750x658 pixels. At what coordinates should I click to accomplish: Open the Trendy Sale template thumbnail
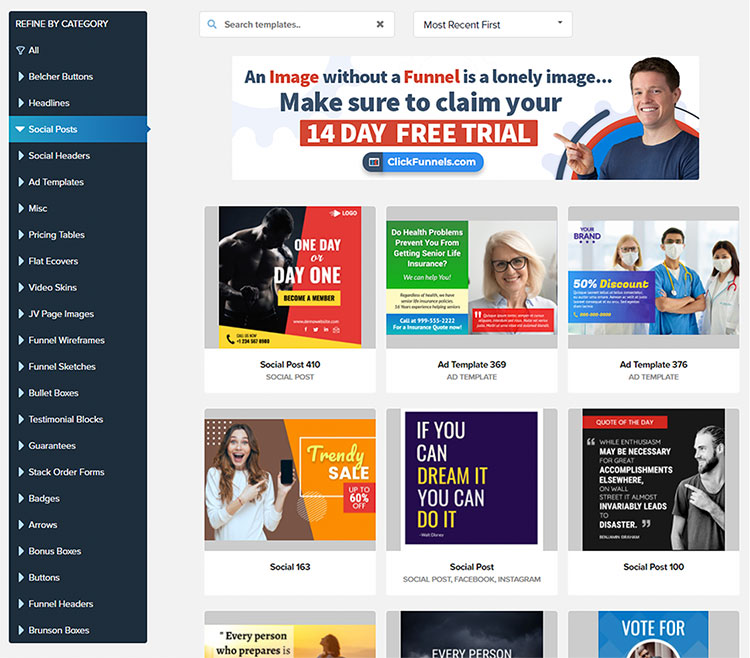pos(290,479)
